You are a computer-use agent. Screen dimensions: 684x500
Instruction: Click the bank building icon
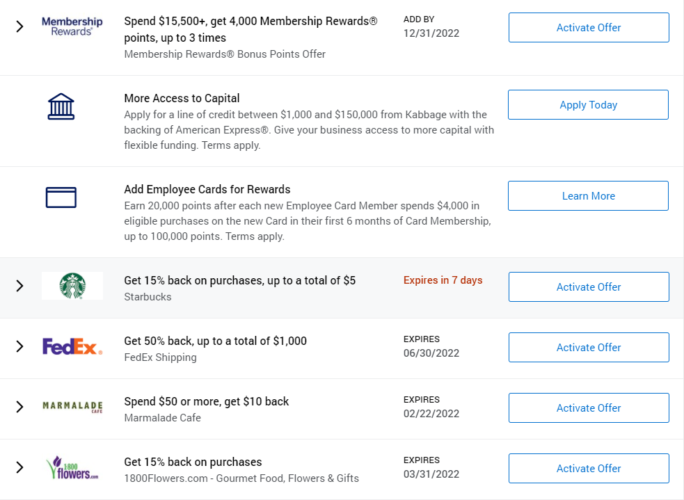coord(61,106)
